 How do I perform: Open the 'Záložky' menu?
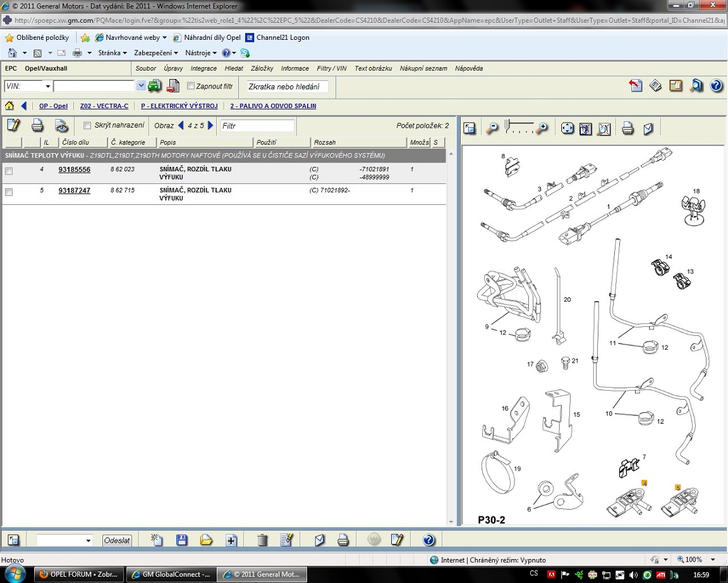click(262, 68)
